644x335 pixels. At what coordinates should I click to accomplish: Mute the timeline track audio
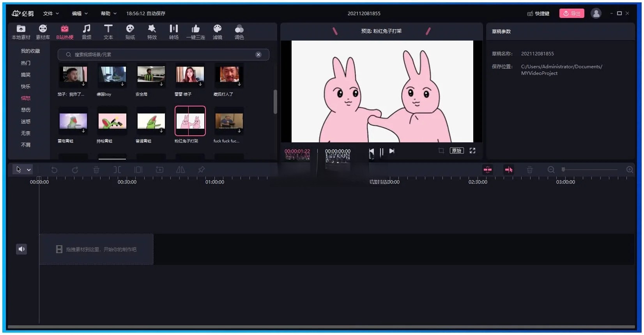tap(21, 249)
